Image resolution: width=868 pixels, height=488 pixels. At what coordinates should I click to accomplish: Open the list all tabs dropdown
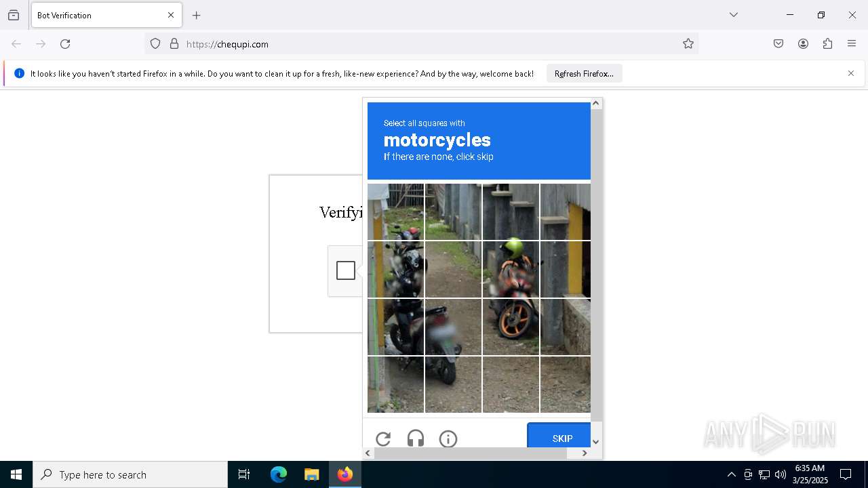[734, 15]
